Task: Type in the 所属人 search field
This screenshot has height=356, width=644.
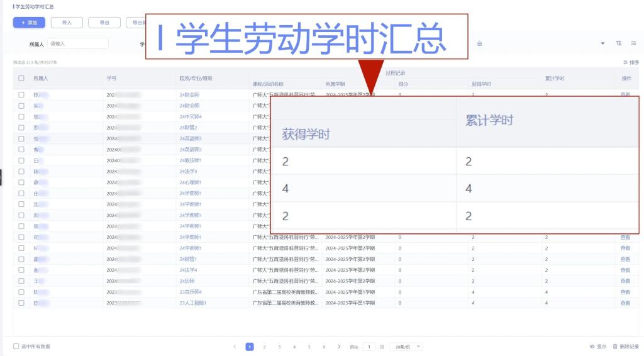Action: coord(77,43)
